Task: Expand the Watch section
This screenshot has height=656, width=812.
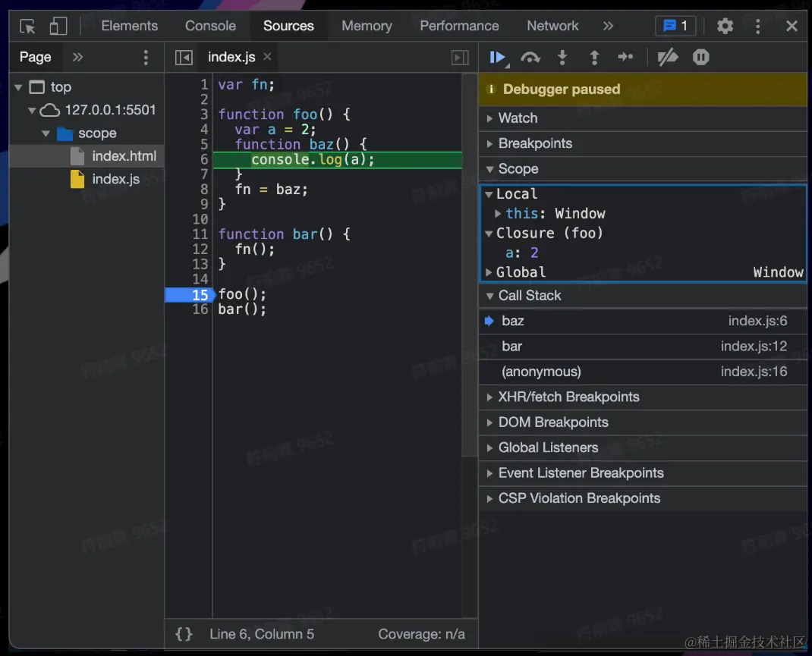Action: click(x=518, y=118)
